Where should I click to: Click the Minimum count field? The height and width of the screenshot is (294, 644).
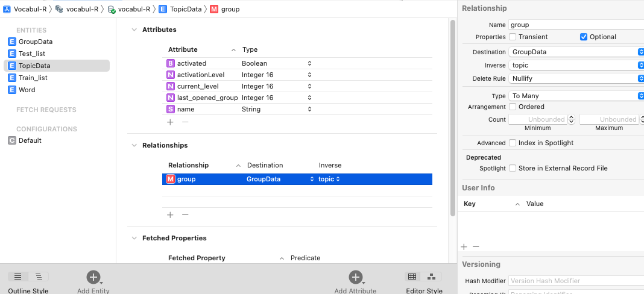point(538,119)
